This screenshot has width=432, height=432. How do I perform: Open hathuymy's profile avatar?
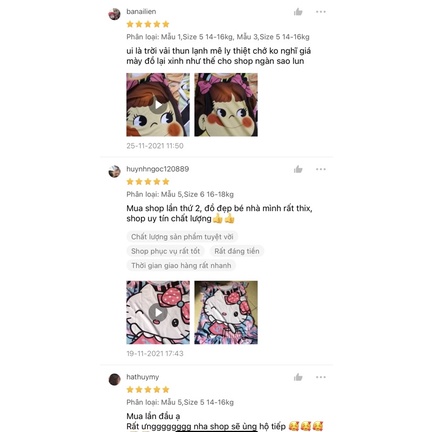(x=114, y=379)
